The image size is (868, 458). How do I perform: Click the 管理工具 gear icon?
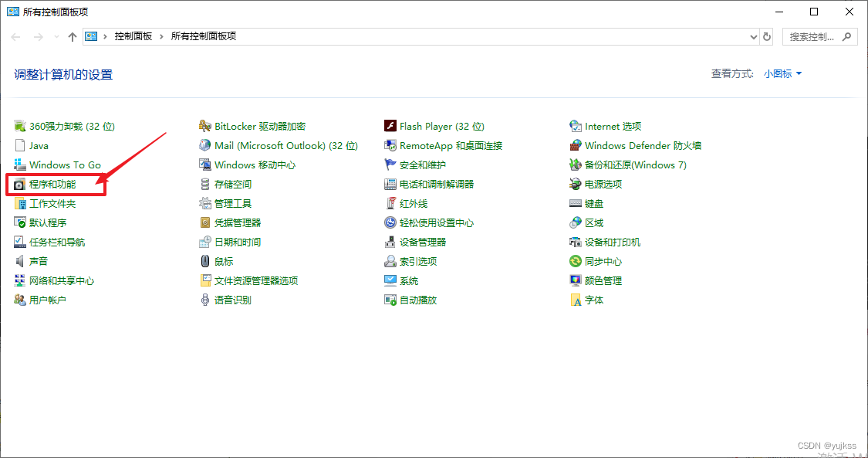pyautogui.click(x=205, y=204)
